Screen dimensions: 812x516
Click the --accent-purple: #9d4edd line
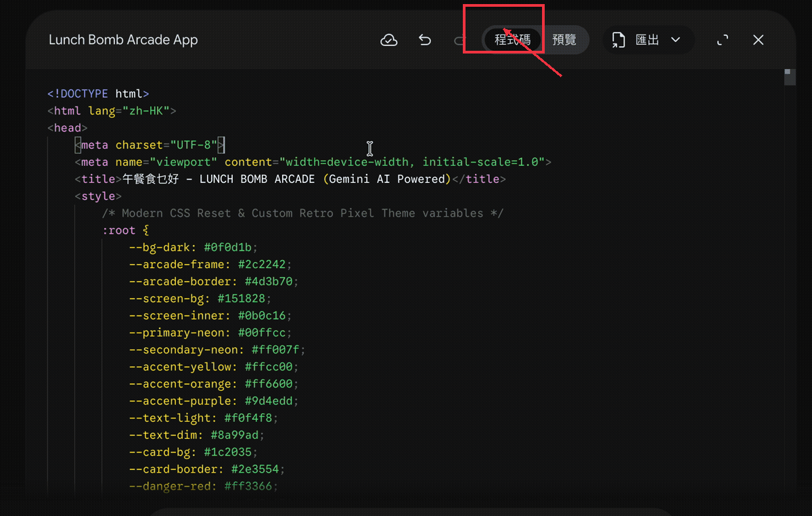214,401
